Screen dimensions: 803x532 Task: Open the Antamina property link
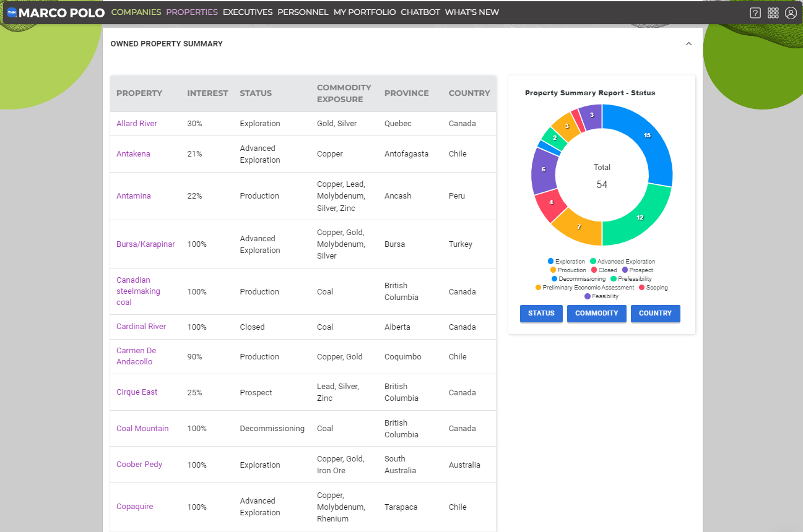click(x=134, y=196)
